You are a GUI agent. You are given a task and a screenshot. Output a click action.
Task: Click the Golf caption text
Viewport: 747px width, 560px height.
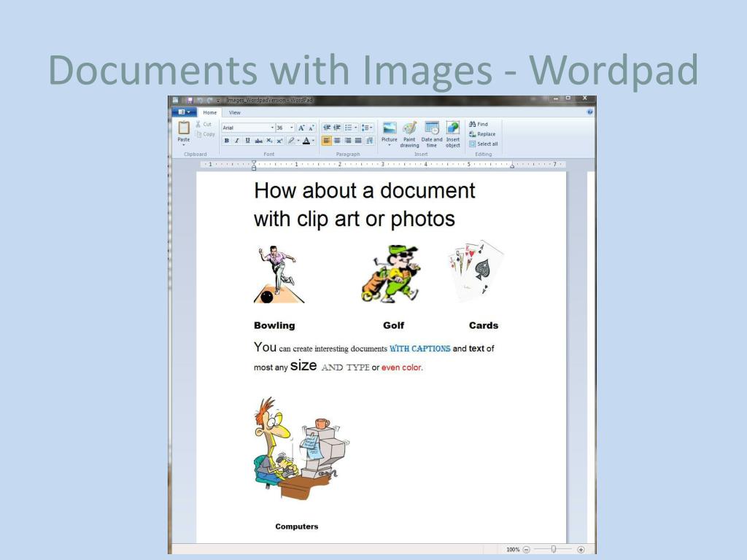click(x=393, y=326)
